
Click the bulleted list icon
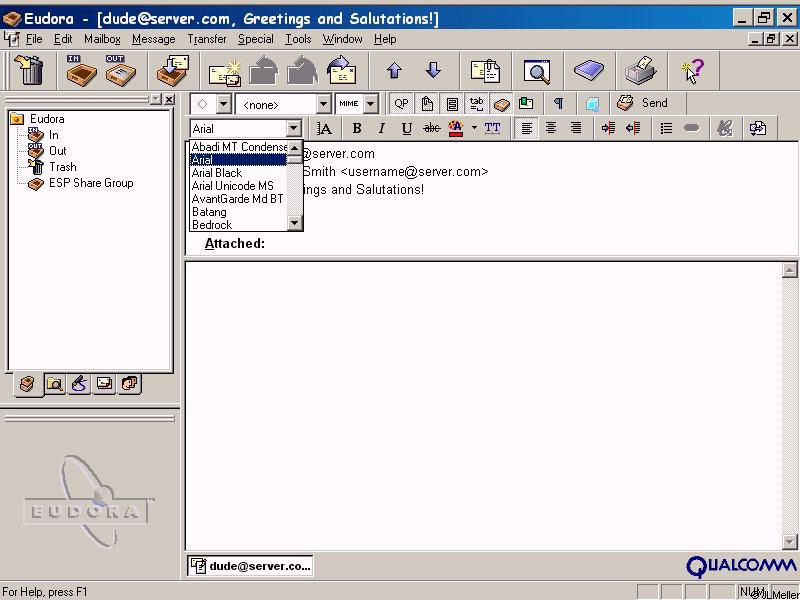666,128
